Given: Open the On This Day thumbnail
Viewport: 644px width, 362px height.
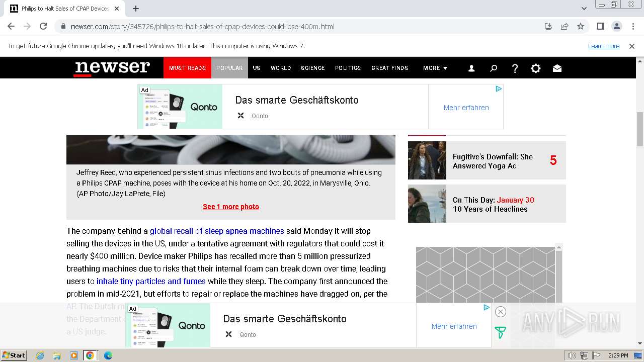Looking at the screenshot, I should click(427, 204).
